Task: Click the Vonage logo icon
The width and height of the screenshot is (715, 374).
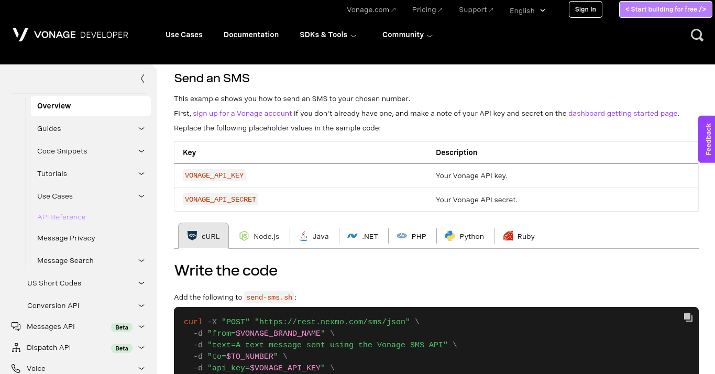Action: pos(20,34)
